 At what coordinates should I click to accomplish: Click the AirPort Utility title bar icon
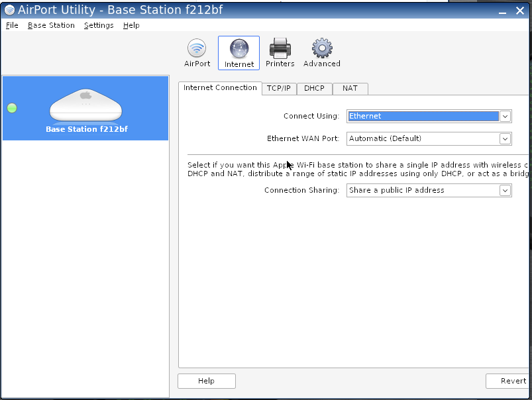point(9,10)
